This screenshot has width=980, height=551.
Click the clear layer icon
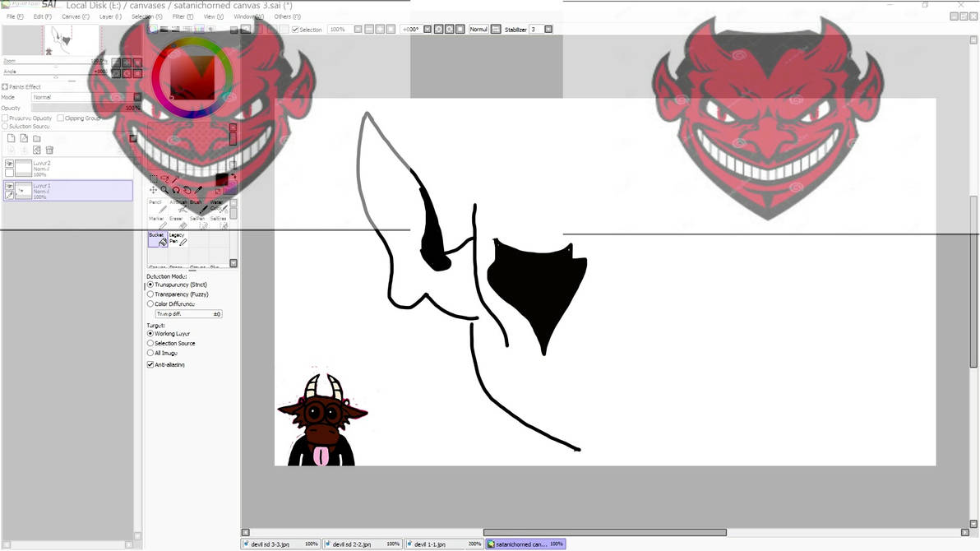(x=37, y=150)
